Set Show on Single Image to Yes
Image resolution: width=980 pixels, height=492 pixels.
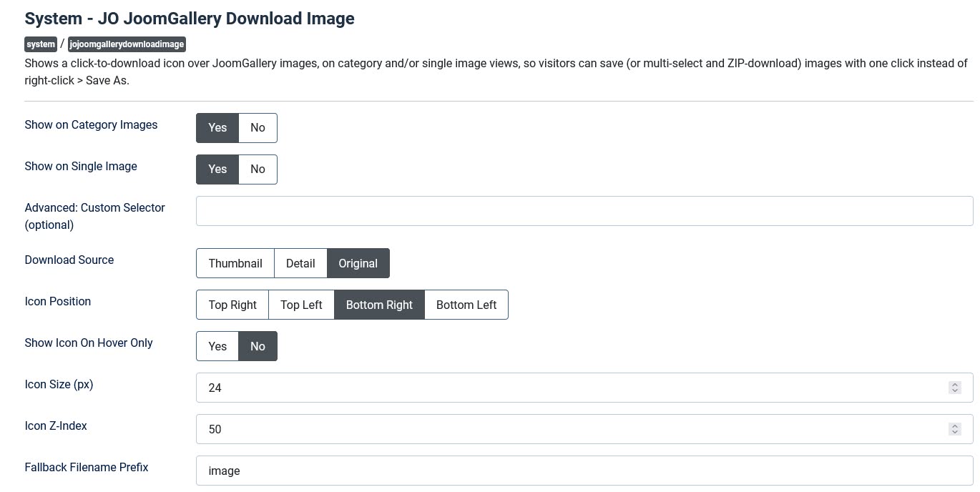pos(217,169)
